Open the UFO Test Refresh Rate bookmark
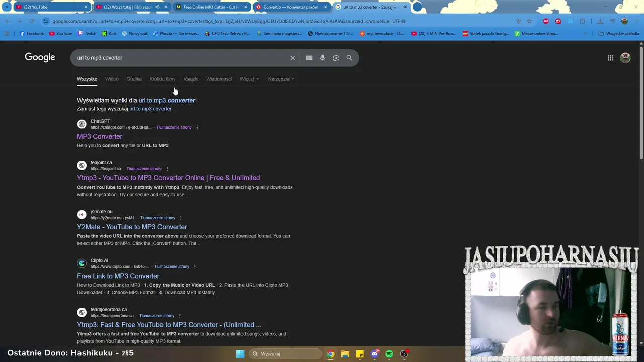 (x=227, y=34)
